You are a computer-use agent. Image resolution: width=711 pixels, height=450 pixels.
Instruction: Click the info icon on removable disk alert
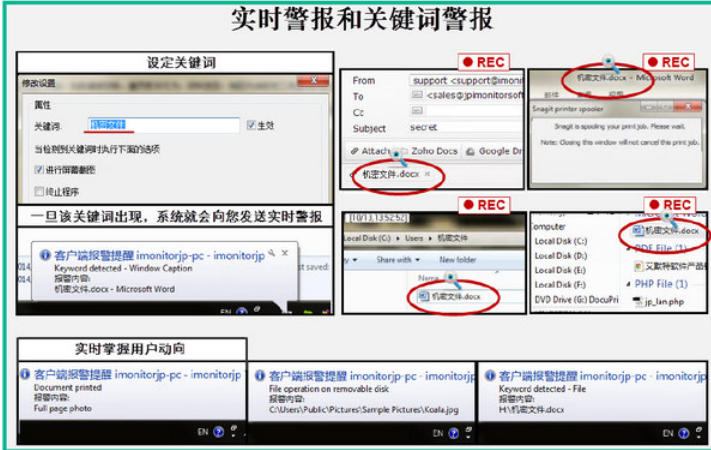coord(259,373)
